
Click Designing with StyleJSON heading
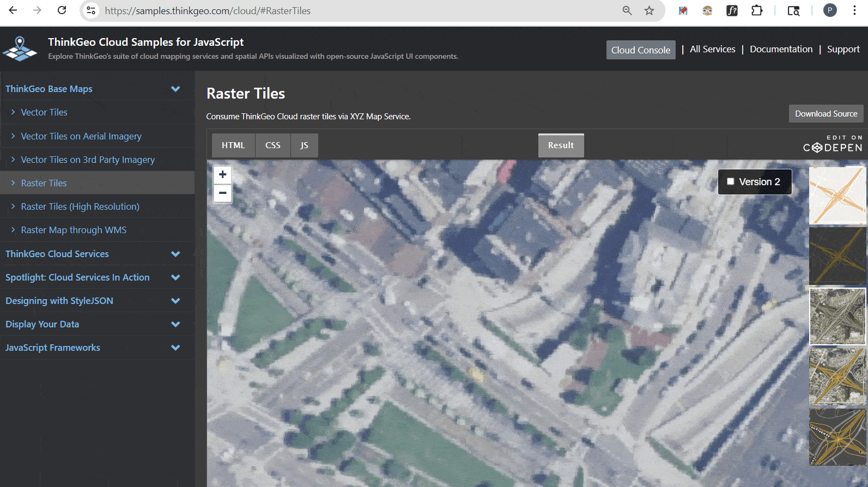[x=59, y=301]
